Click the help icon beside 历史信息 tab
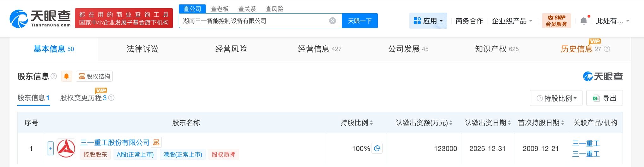The image size is (644, 167). coord(607,49)
